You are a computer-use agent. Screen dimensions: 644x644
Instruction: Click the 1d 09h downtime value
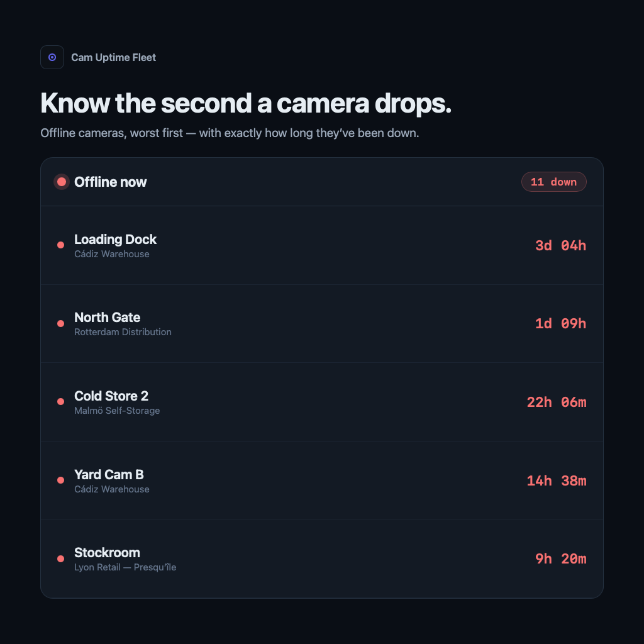[x=560, y=324]
